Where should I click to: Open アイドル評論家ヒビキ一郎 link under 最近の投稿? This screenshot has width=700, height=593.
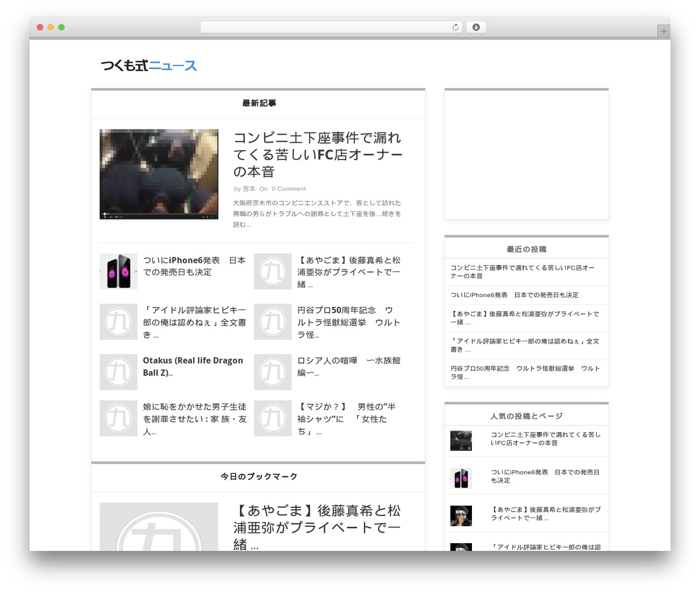525,345
